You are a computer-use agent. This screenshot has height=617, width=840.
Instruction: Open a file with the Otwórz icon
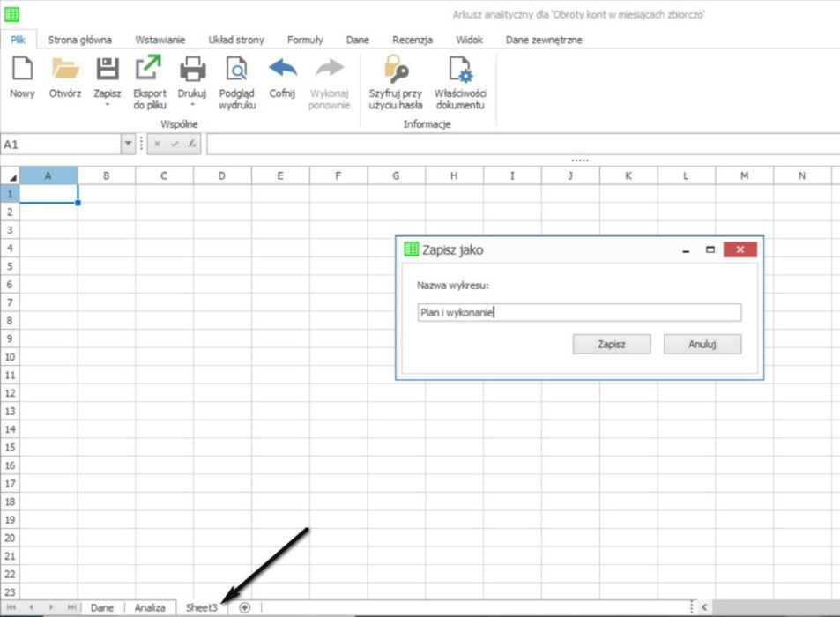(65, 70)
